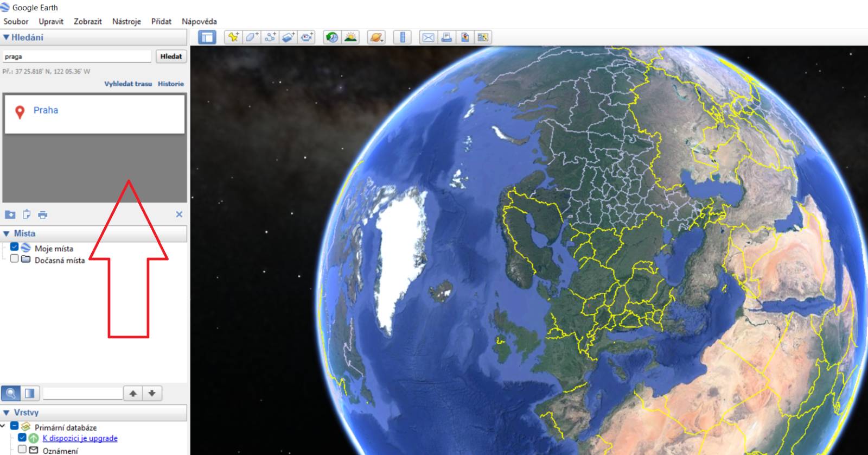
Task: Select the Moje místa tree item
Action: pyautogui.click(x=54, y=249)
